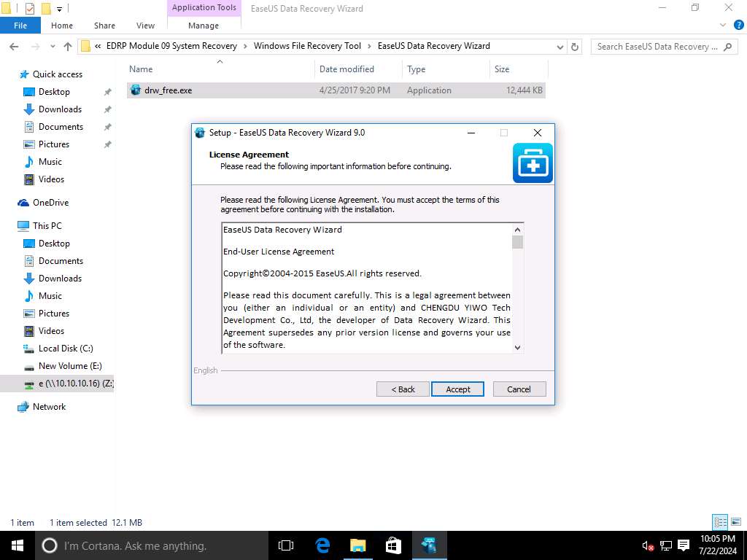
Task: Sort by Size column header
Action: [519, 69]
